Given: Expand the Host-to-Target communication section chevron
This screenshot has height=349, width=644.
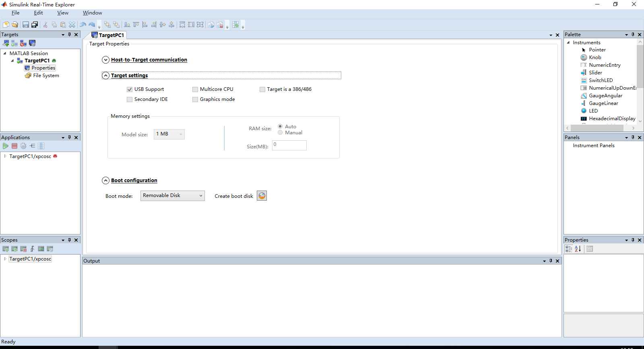Looking at the screenshot, I should point(105,60).
